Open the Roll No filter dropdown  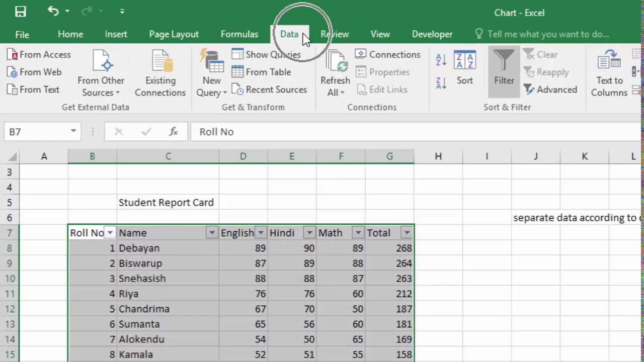pyautogui.click(x=110, y=233)
